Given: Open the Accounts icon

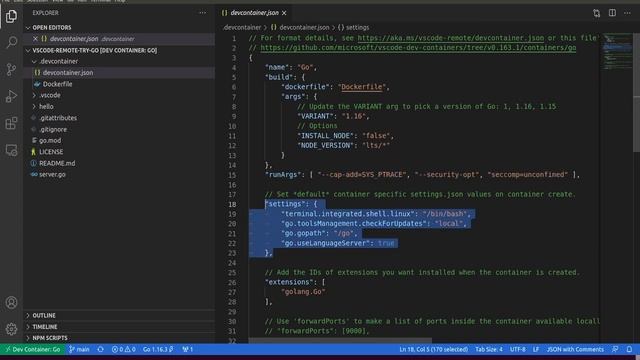Looking at the screenshot, I should [11, 302].
